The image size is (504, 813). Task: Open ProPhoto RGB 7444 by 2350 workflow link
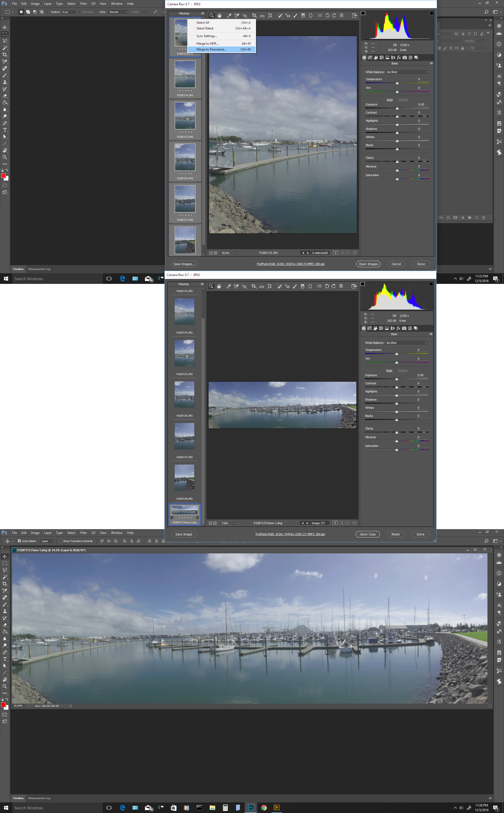point(290,534)
